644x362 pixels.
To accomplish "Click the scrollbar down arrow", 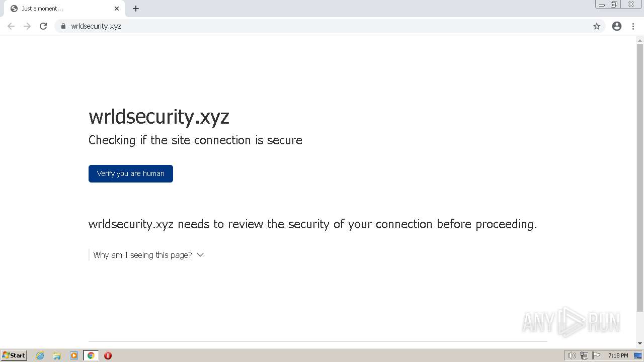I will (x=640, y=343).
